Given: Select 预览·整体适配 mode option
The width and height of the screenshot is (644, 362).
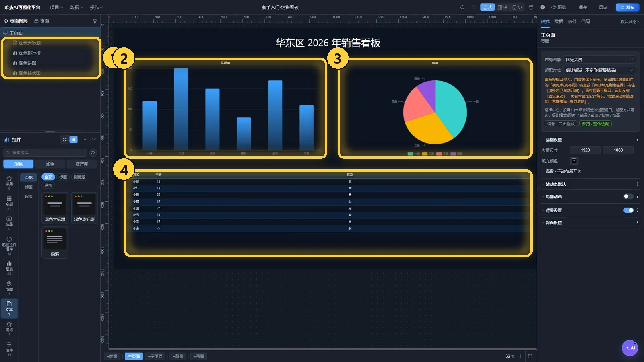Looking at the screenshot, I should [x=596, y=124].
